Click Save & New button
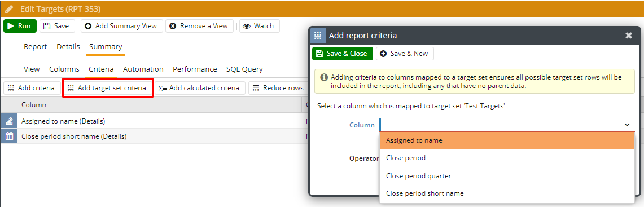Image resolution: width=644 pixels, height=207 pixels. click(405, 54)
